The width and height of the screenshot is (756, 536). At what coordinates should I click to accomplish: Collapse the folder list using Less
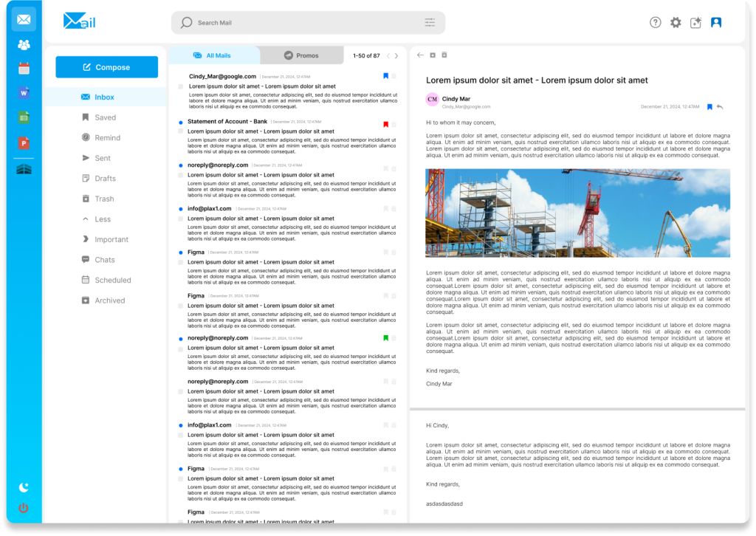(x=103, y=219)
